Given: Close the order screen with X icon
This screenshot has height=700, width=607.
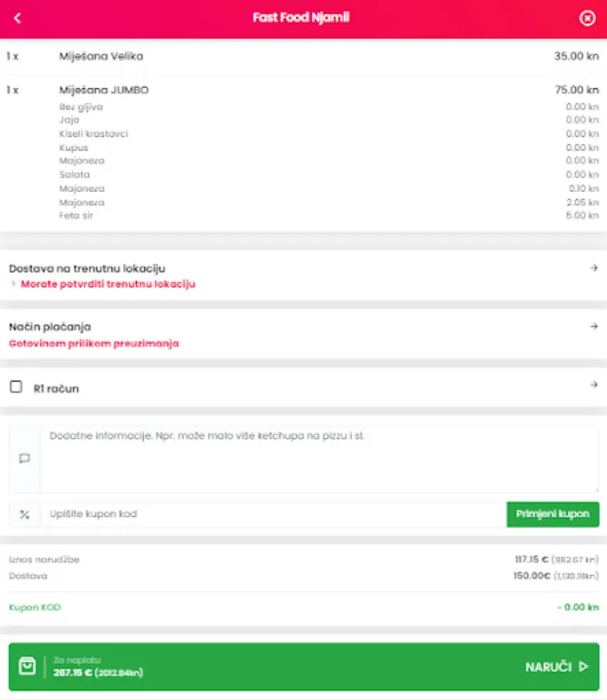Looking at the screenshot, I should (588, 18).
